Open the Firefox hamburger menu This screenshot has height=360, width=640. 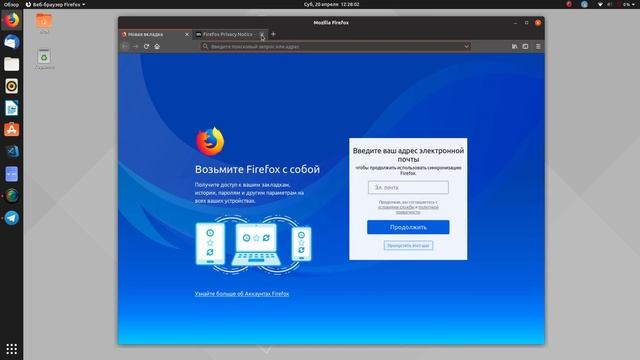coord(538,47)
